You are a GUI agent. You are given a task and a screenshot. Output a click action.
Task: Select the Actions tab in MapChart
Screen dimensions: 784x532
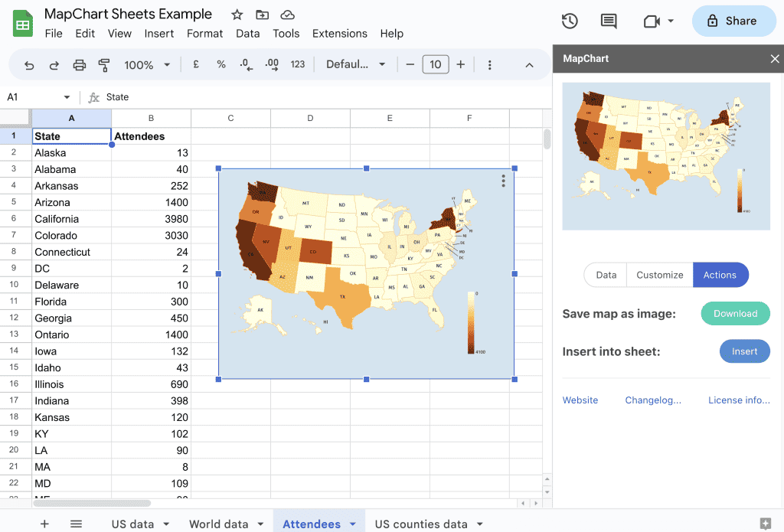click(x=720, y=275)
